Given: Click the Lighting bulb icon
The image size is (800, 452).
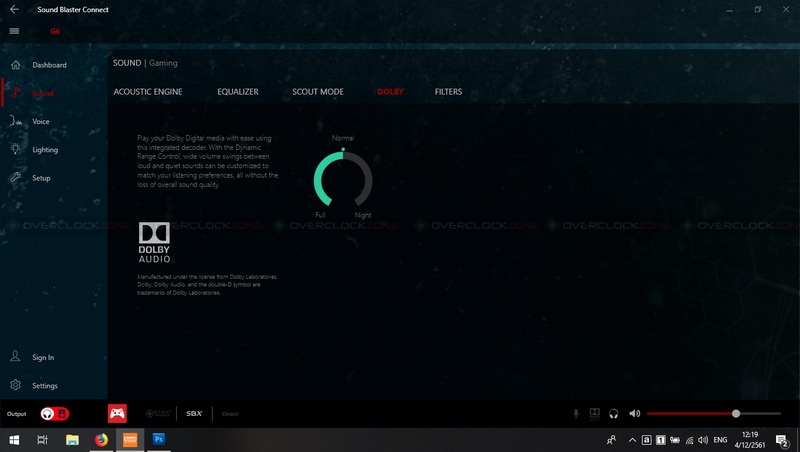Looking at the screenshot, I should coord(16,149).
